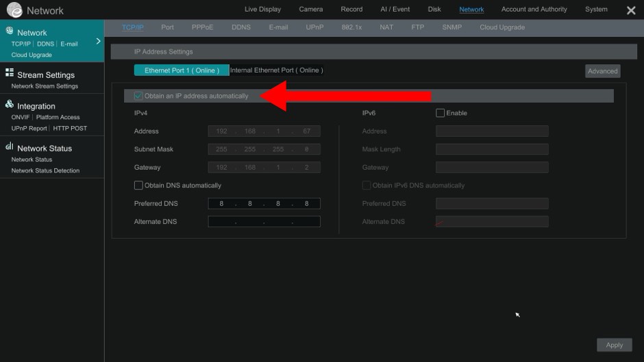The width and height of the screenshot is (644, 362).
Task: Open the Disk menu
Action: pos(434,9)
